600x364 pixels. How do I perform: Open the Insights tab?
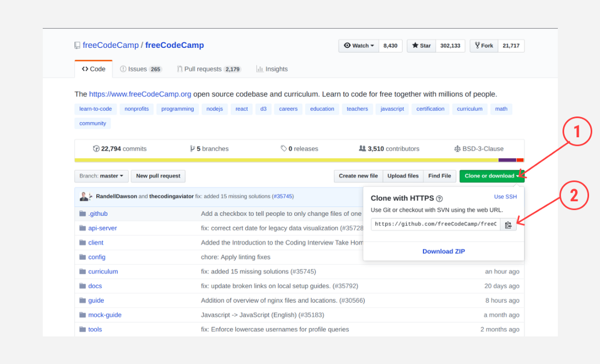coord(272,69)
